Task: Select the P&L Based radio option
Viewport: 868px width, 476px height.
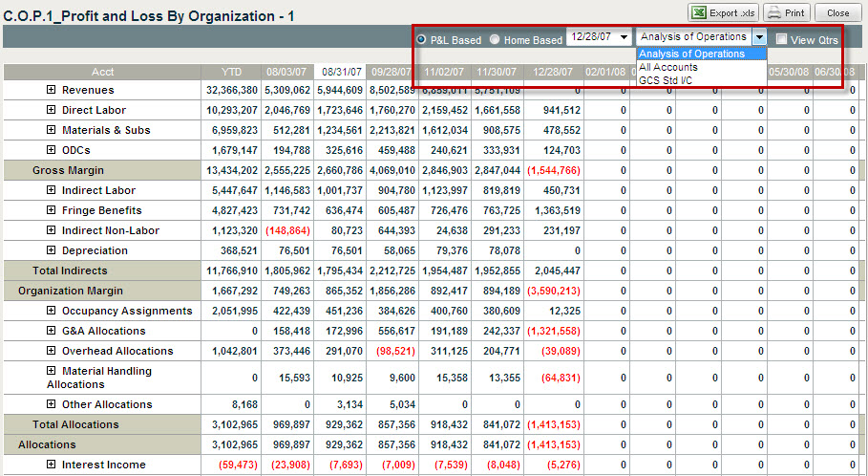Action: tap(422, 39)
